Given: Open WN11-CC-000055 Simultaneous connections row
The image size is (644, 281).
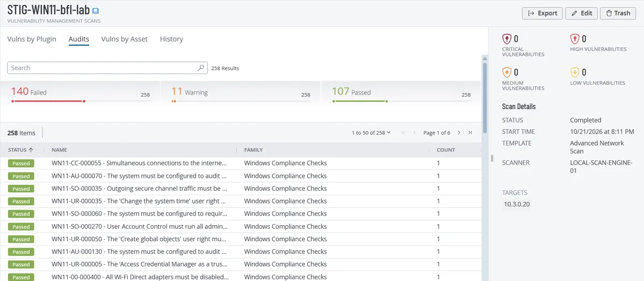Looking at the screenshot, I should pyautogui.click(x=241, y=163).
